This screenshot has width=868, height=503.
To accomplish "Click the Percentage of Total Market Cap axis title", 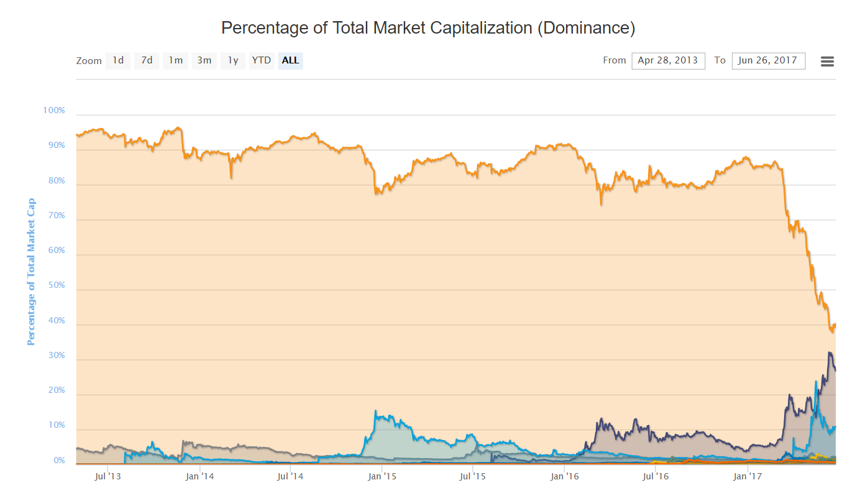I will click(x=31, y=272).
